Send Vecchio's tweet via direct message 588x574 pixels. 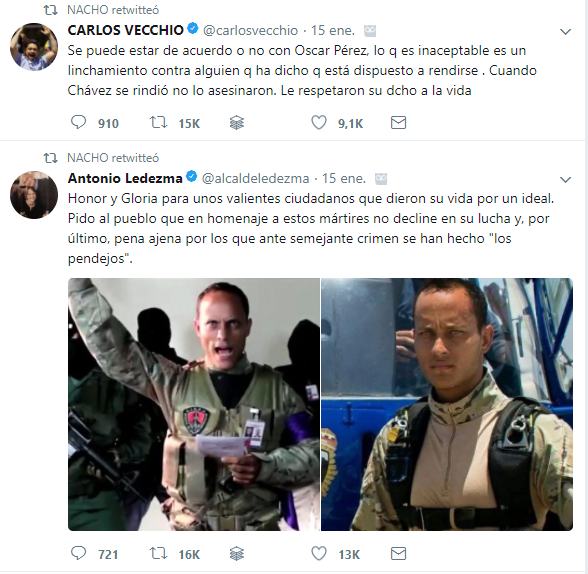pos(398,123)
